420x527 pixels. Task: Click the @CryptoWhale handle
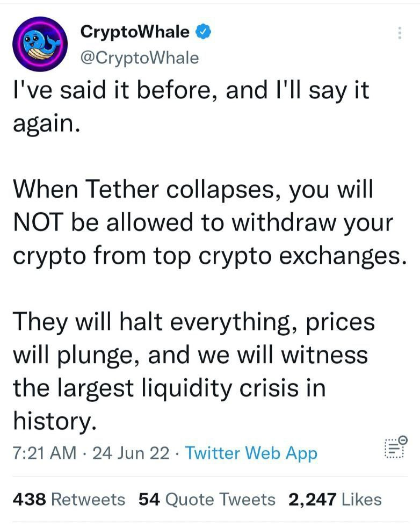click(139, 57)
